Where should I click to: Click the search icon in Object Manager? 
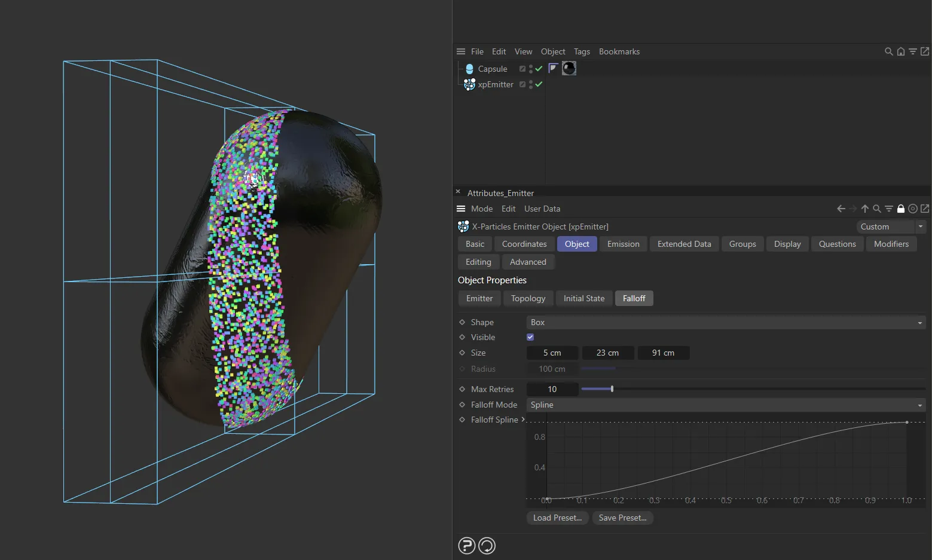888,52
